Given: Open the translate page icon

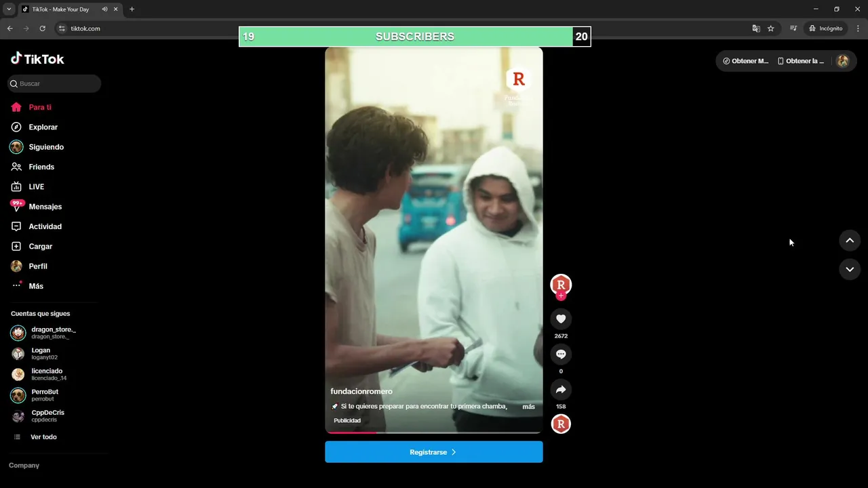Looking at the screenshot, I should pos(756,28).
